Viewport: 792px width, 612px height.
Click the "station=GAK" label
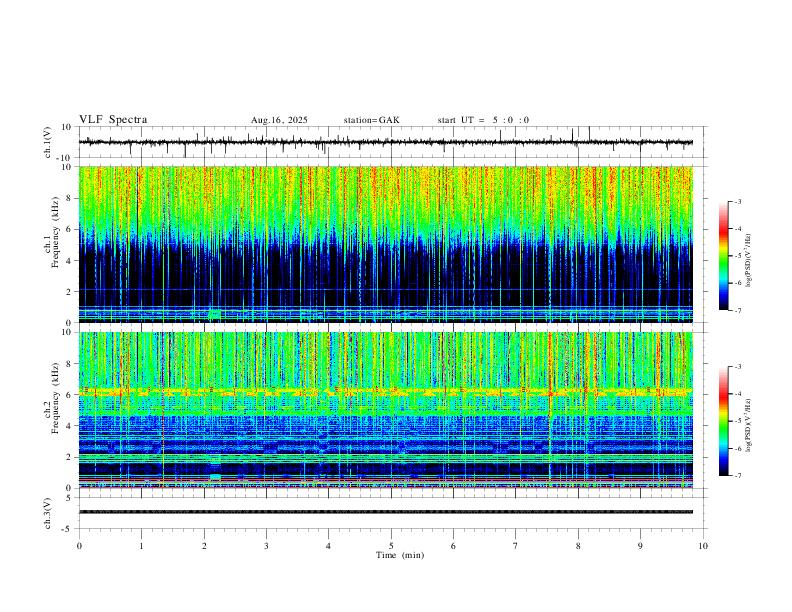click(x=372, y=120)
